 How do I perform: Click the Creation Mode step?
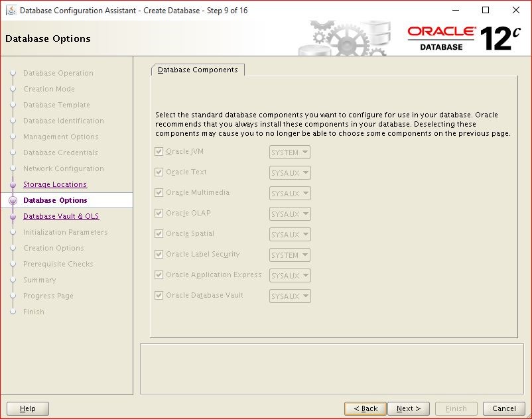coord(49,89)
